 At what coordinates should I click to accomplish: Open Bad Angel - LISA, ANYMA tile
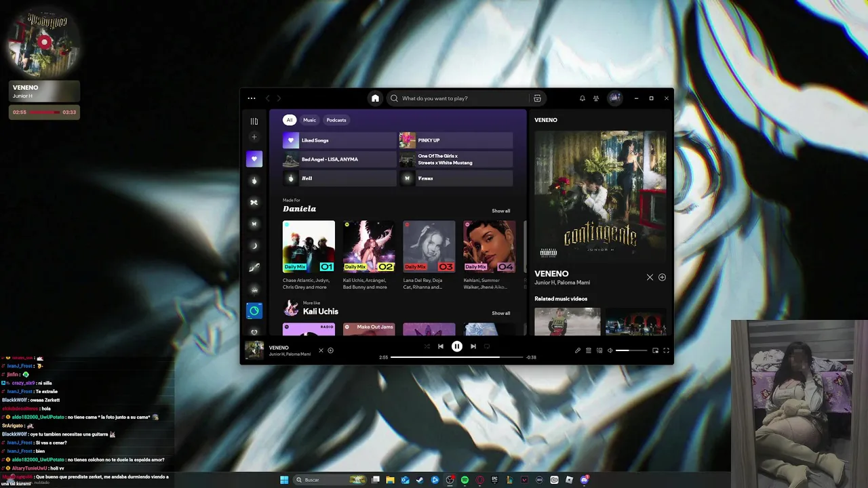click(x=340, y=159)
